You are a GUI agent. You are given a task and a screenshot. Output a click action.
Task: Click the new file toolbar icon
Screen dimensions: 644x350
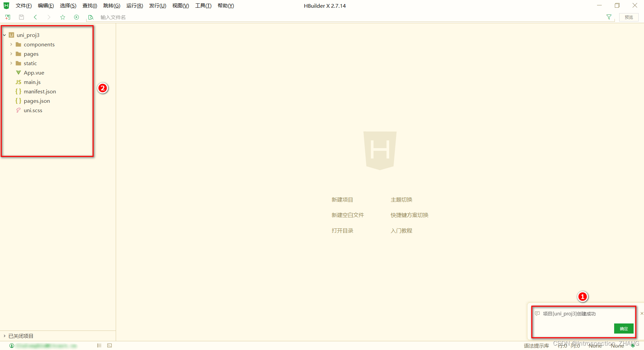pyautogui.click(x=8, y=17)
